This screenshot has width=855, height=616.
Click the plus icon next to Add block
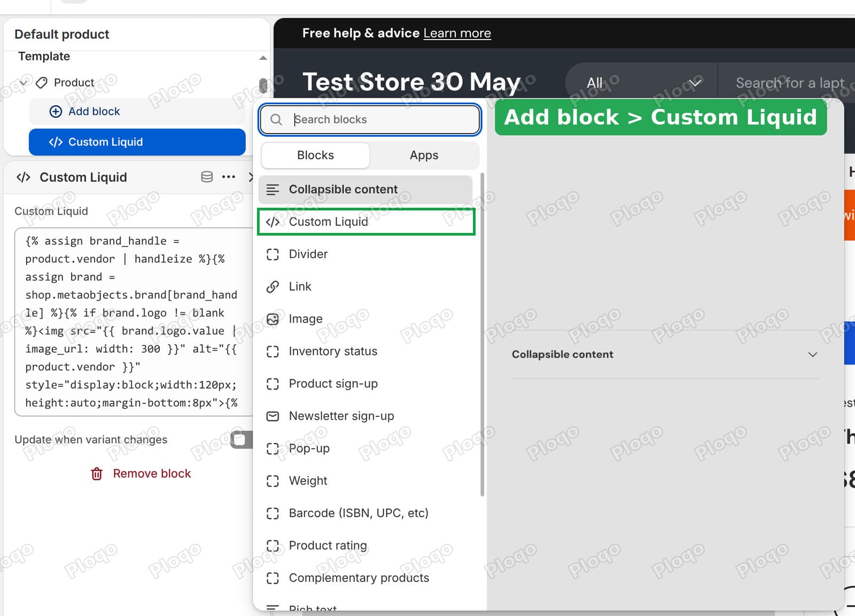(56, 111)
